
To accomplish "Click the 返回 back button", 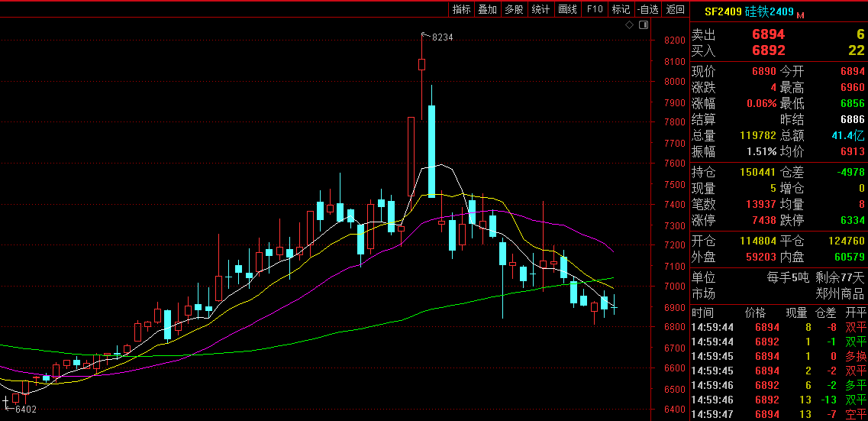I will click(x=675, y=9).
